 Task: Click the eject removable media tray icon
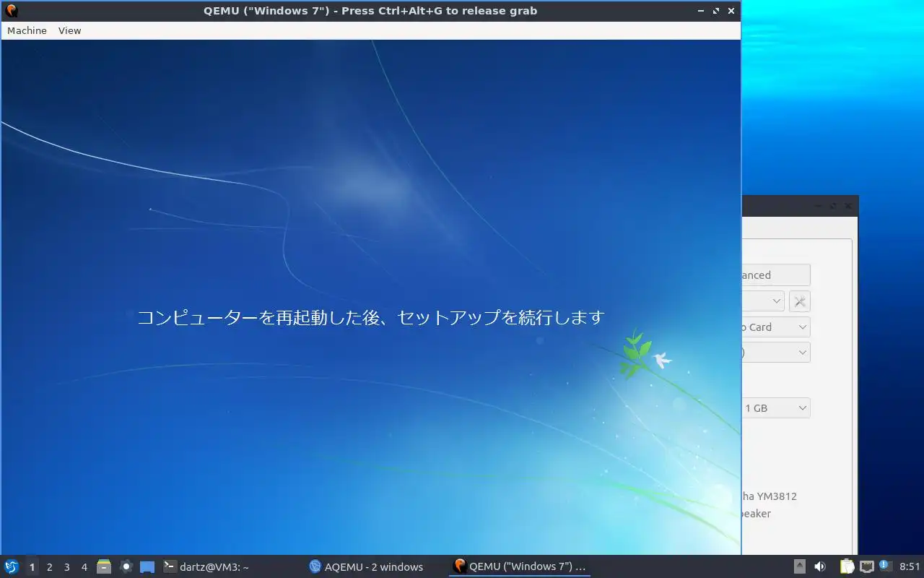click(800, 567)
